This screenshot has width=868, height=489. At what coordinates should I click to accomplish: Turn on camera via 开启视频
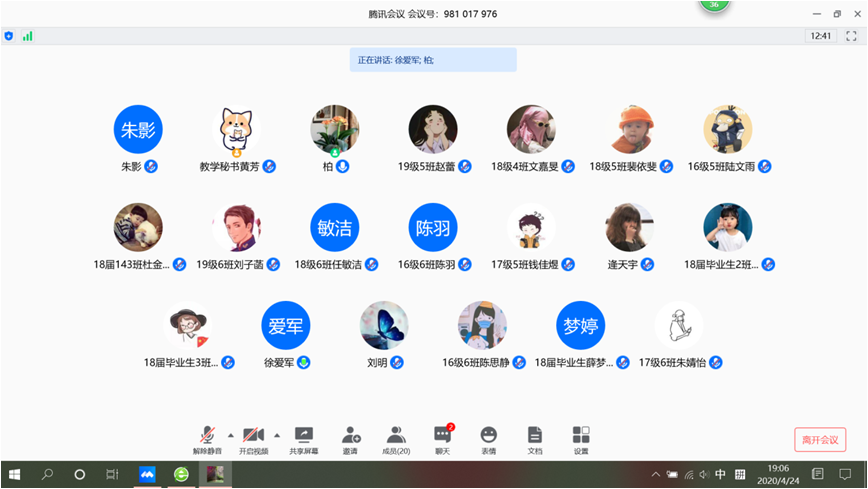(254, 438)
